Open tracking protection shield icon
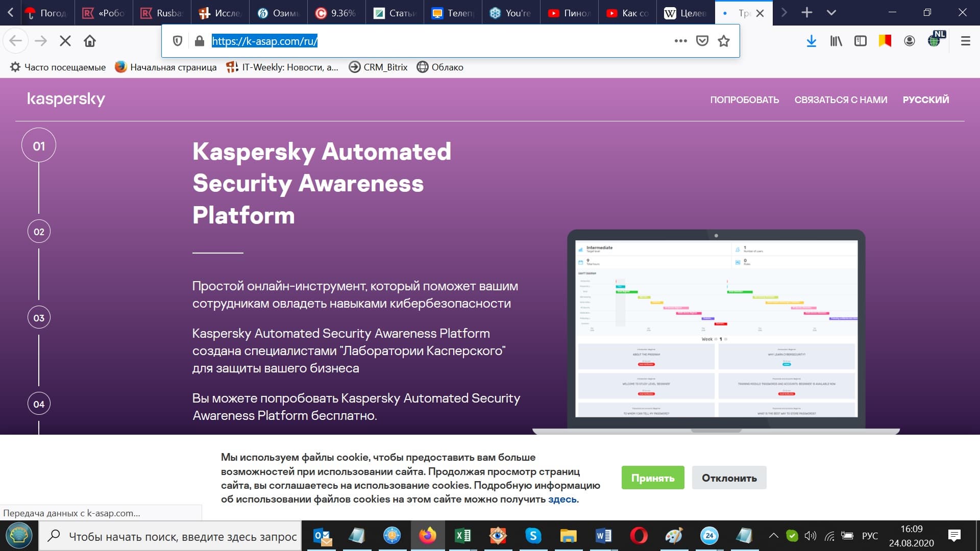The height and width of the screenshot is (551, 980). click(x=178, y=41)
